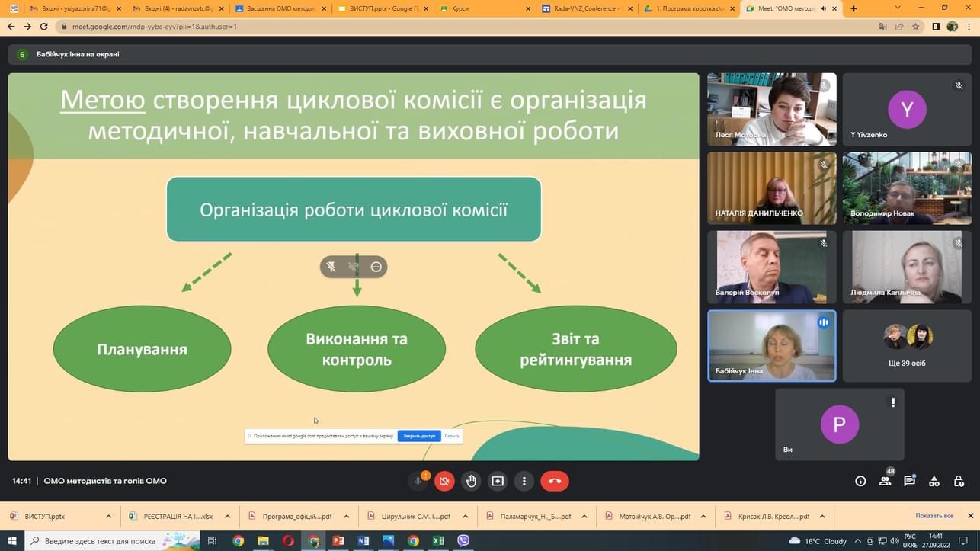The width and height of the screenshot is (980, 551).
Task: Toggle the microphone in call controls
Action: pyautogui.click(x=418, y=481)
